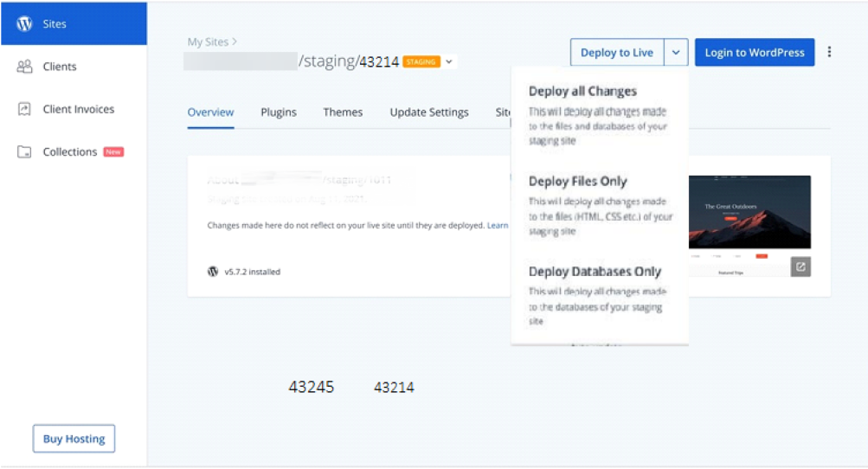This screenshot has width=868, height=469.
Task: Select Deploy Files Only option
Action: [577, 182]
